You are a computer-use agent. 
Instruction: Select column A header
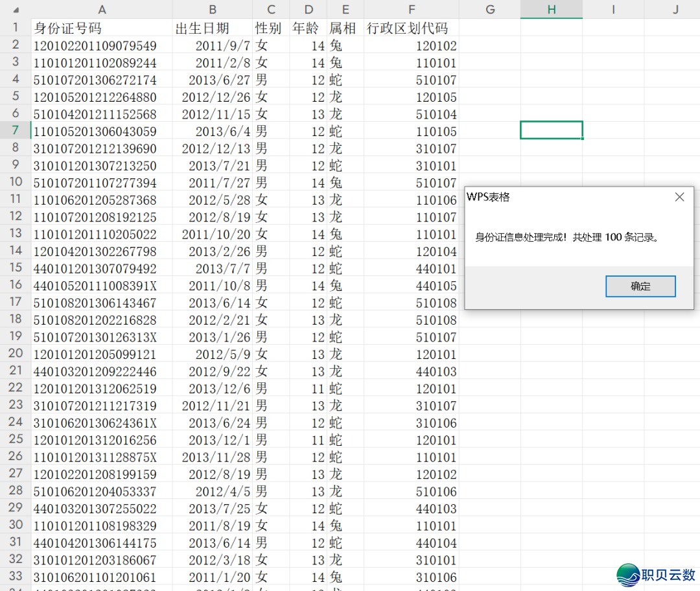pyautogui.click(x=102, y=9)
